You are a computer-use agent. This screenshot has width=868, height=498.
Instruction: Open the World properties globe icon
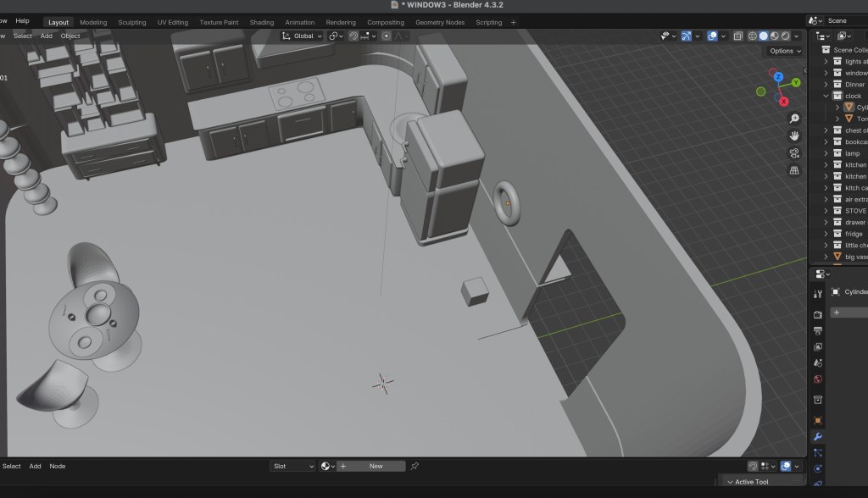click(x=818, y=379)
